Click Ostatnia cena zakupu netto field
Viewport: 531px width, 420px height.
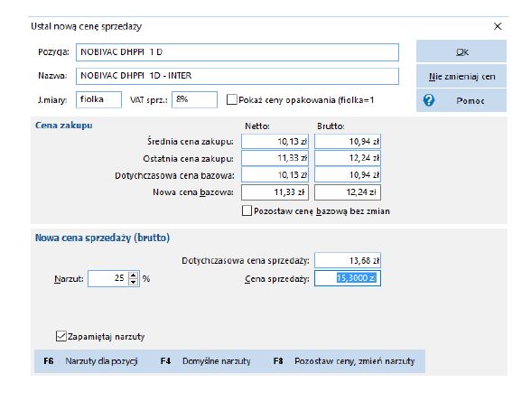[x=275, y=158]
